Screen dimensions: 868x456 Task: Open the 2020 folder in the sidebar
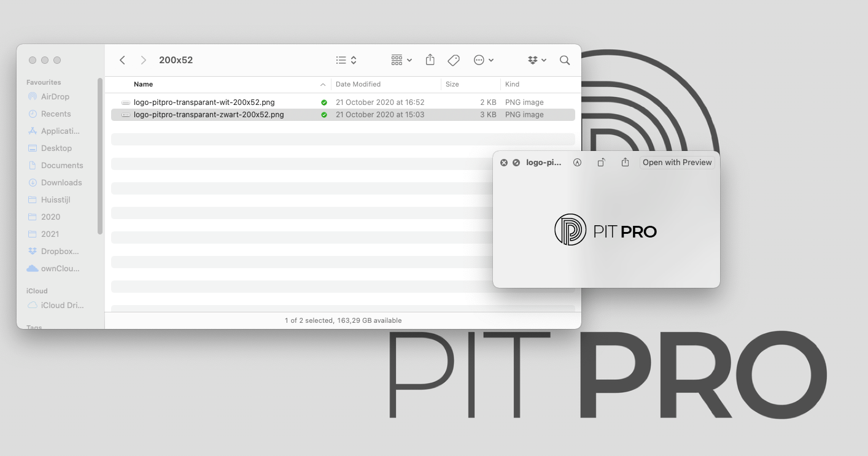click(50, 217)
